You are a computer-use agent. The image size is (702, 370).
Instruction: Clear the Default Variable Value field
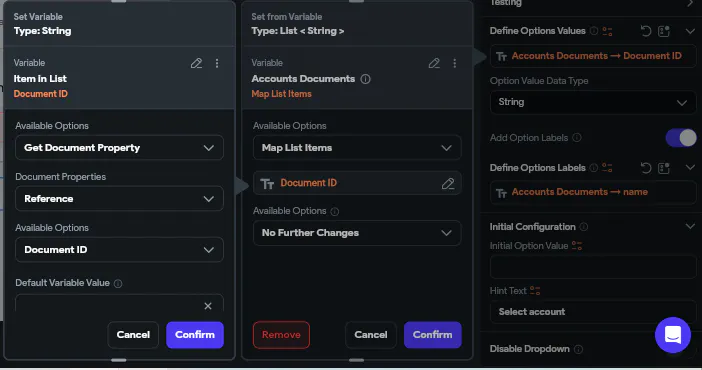(x=208, y=306)
